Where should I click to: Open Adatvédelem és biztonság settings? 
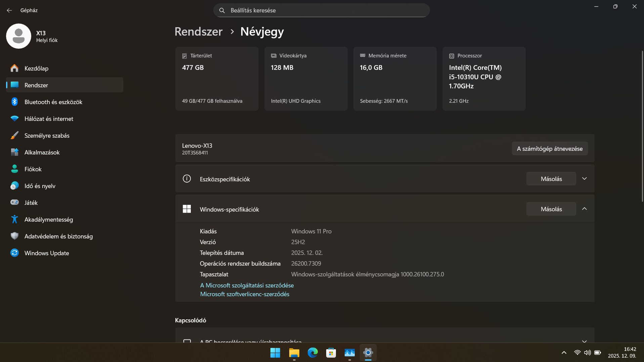[x=65, y=236]
